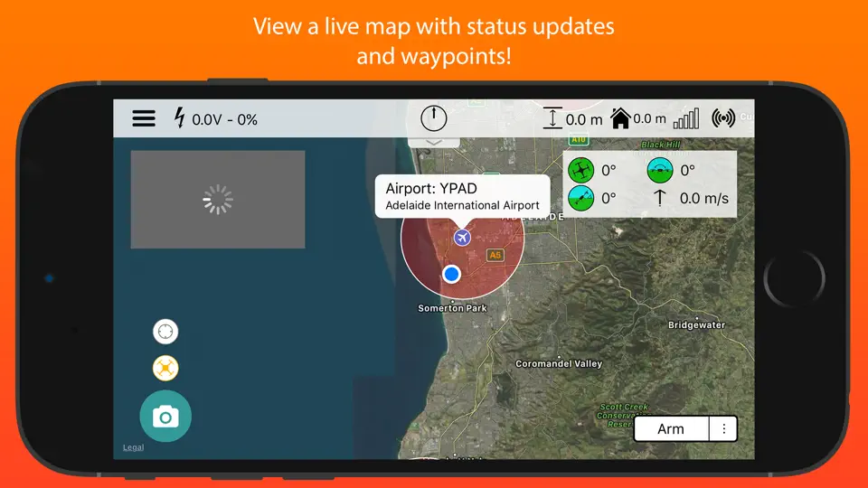Tap the Somerton Park map label
This screenshot has width=868, height=488.
click(452, 308)
